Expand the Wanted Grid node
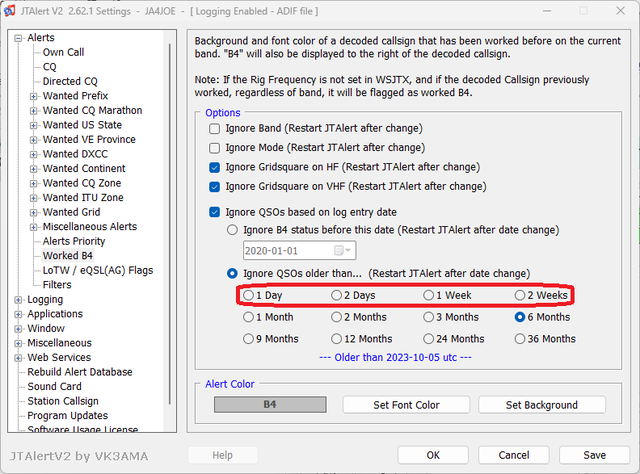 [33, 213]
